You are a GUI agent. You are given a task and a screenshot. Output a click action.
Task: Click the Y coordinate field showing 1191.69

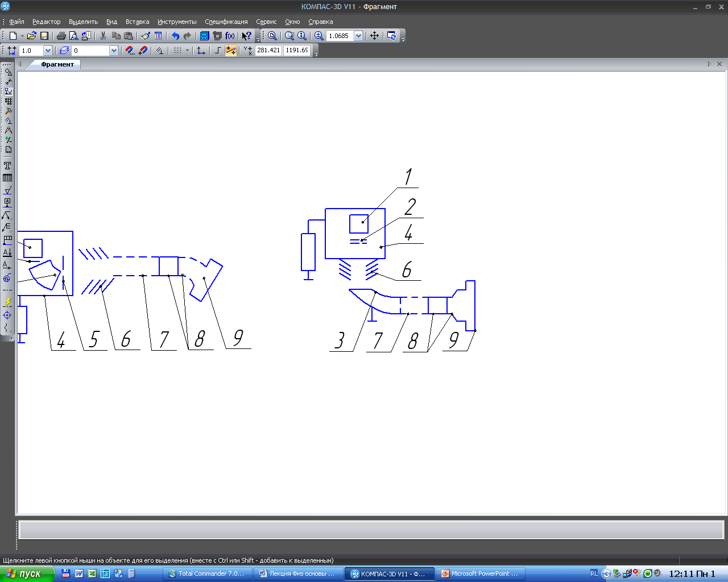297,50
